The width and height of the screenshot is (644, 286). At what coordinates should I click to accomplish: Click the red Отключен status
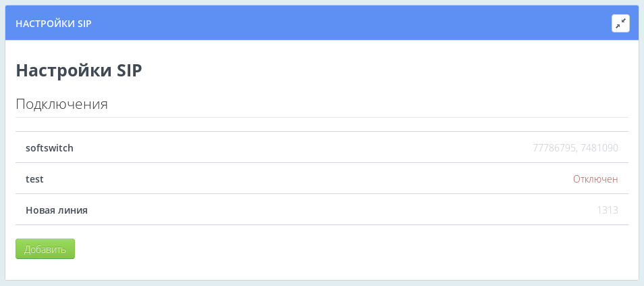click(x=595, y=178)
